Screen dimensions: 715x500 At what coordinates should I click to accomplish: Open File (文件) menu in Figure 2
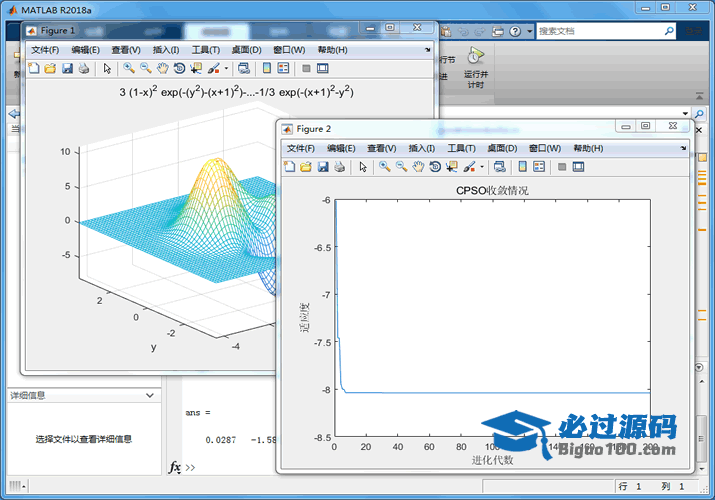click(300, 148)
